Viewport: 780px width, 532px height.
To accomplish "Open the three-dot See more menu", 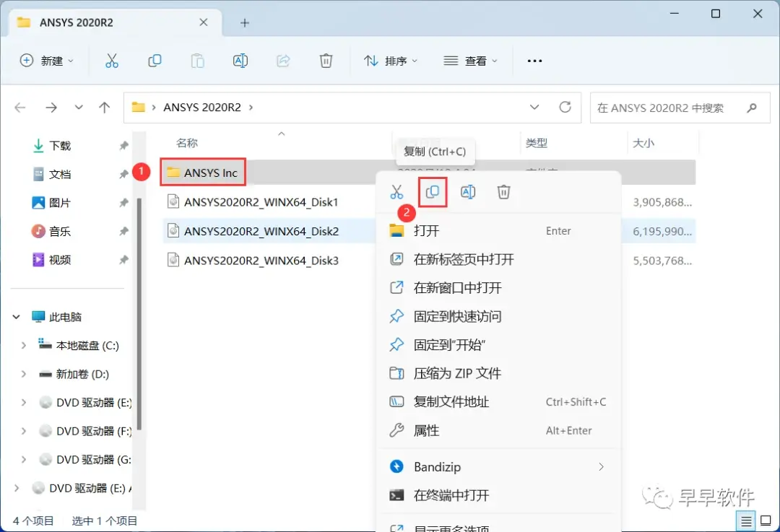I will click(x=534, y=61).
